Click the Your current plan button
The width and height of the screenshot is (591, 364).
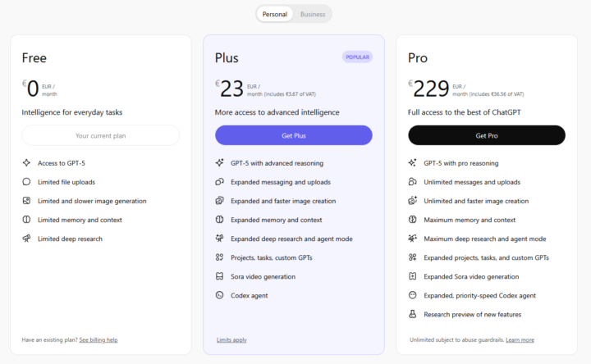(x=100, y=135)
